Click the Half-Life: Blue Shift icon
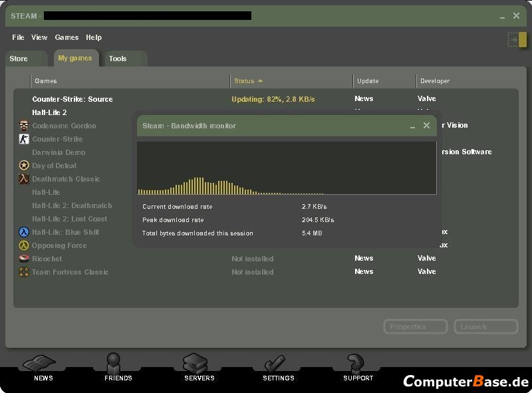The image size is (532, 393). (x=24, y=232)
